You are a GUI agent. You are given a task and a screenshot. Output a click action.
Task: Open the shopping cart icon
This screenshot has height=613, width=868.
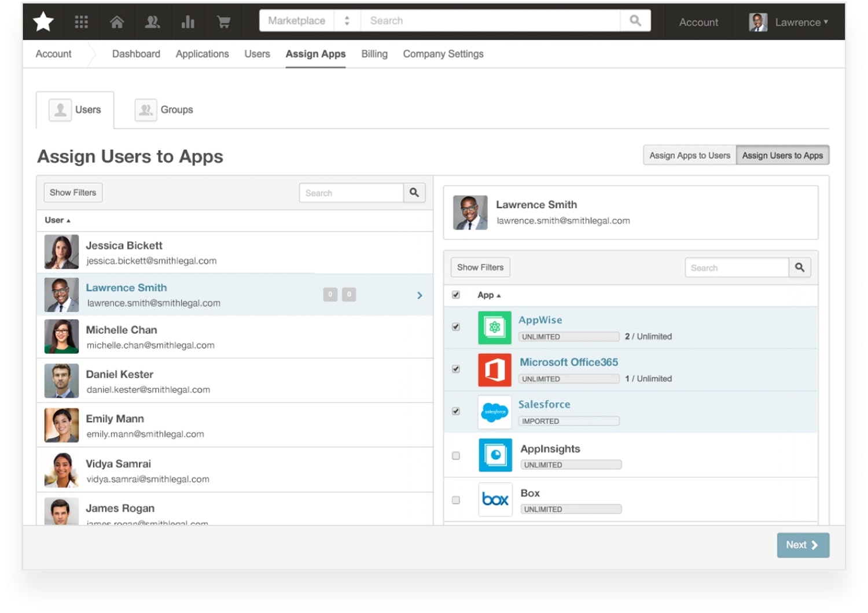point(223,22)
